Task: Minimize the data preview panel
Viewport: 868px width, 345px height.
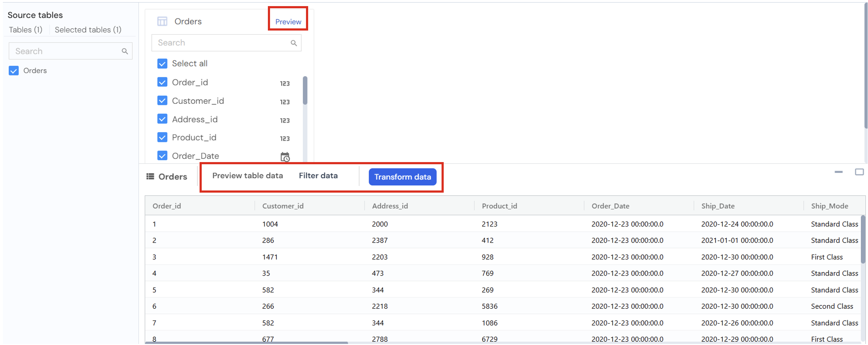Action: [x=839, y=172]
